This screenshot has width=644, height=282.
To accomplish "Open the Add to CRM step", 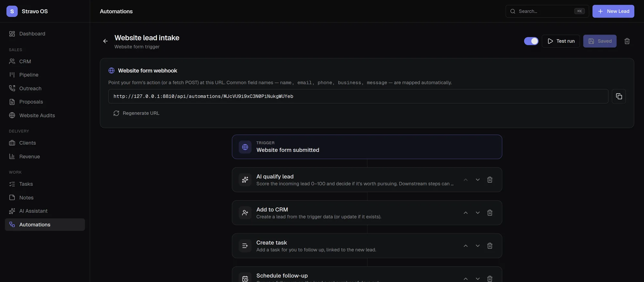I will (367, 213).
